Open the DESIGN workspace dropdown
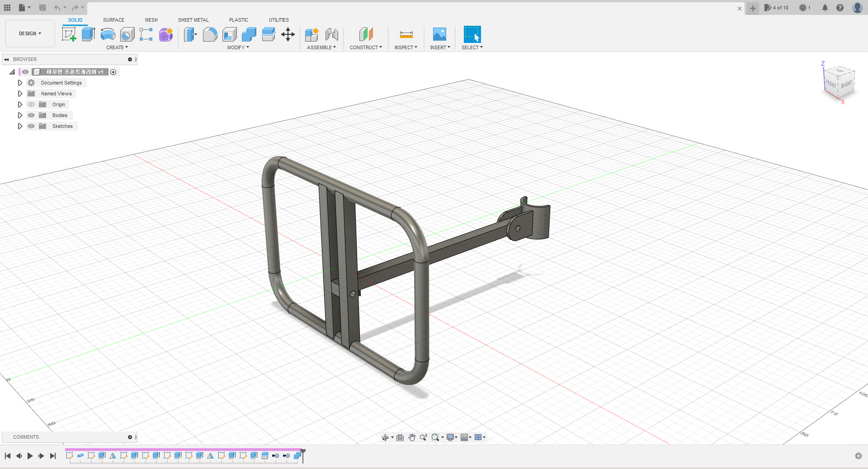Viewport: 868px width, 469px height. click(30, 33)
